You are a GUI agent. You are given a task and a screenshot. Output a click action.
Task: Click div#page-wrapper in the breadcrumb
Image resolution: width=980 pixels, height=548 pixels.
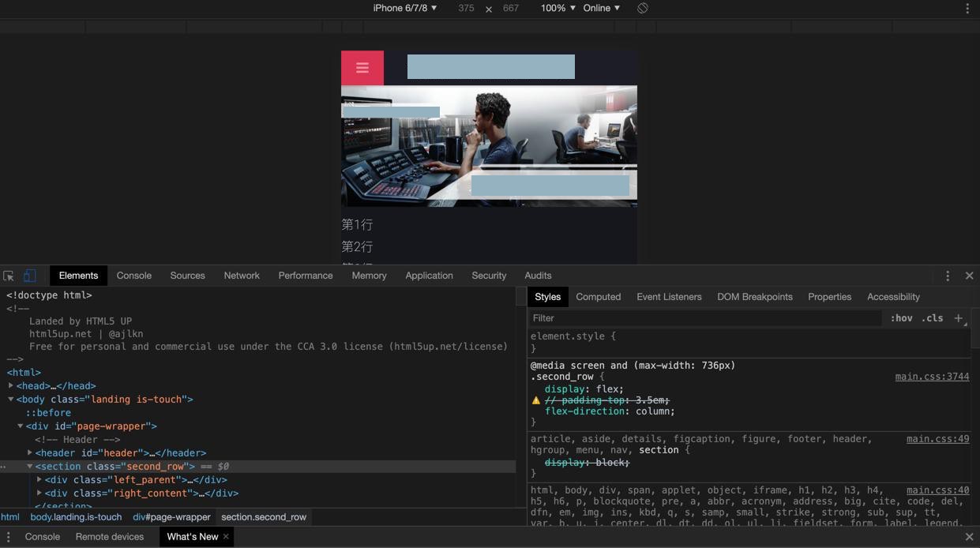171,517
